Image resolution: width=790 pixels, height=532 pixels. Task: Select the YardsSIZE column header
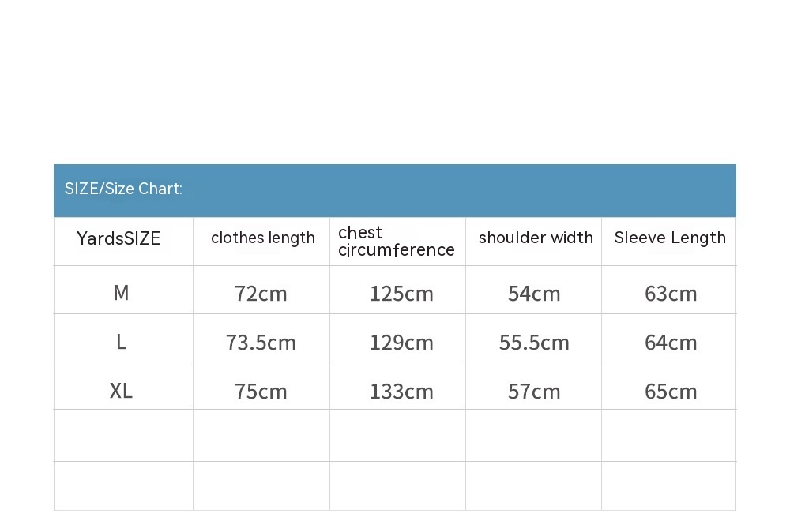click(118, 238)
